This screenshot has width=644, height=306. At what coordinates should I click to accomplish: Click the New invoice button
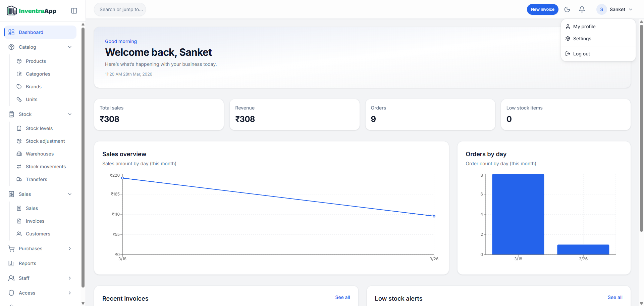pos(542,9)
